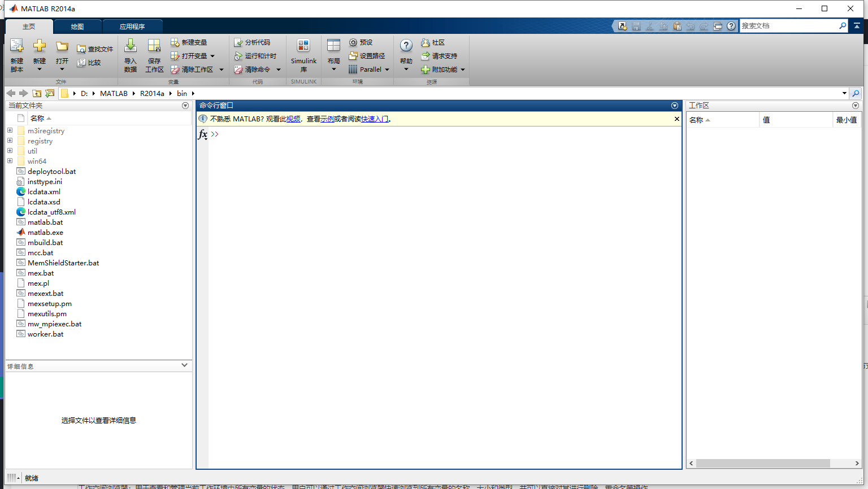Screen dimensions: 868x489
Task: Switch to the Plots (绘图) tab
Action: tap(77, 27)
